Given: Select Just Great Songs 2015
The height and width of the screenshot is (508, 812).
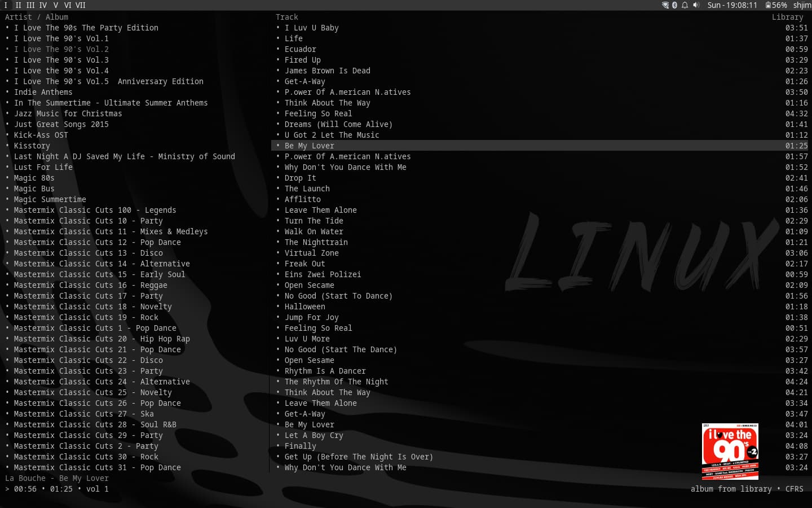Looking at the screenshot, I should point(61,124).
